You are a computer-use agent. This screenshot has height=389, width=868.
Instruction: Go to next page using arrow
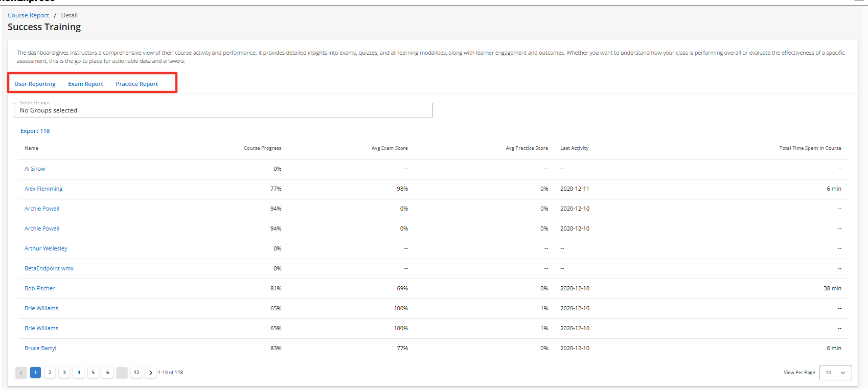[150, 373]
